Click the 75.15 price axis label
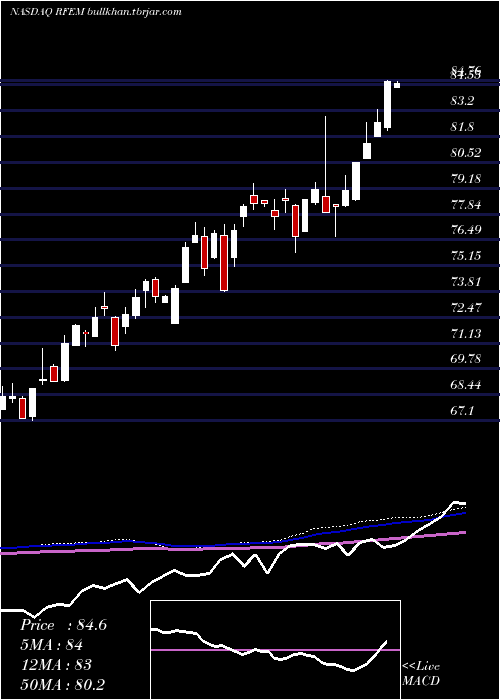This screenshot has width=500, height=700. click(466, 256)
